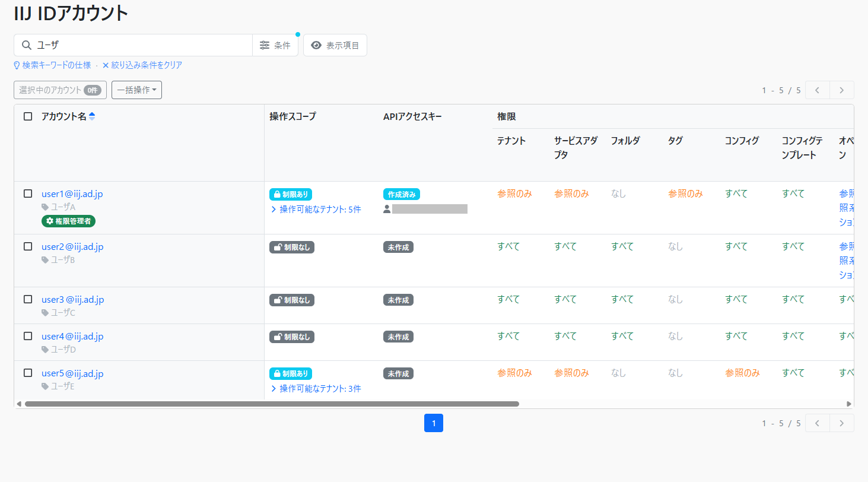Click the top next-page arrow button
Image resolution: width=868 pixels, height=482 pixels.
(841, 90)
